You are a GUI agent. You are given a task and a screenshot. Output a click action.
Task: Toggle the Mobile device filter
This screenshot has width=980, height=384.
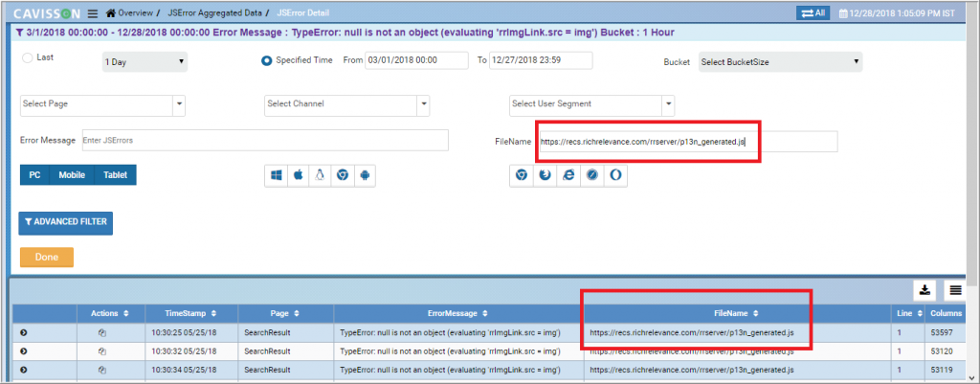pos(72,176)
